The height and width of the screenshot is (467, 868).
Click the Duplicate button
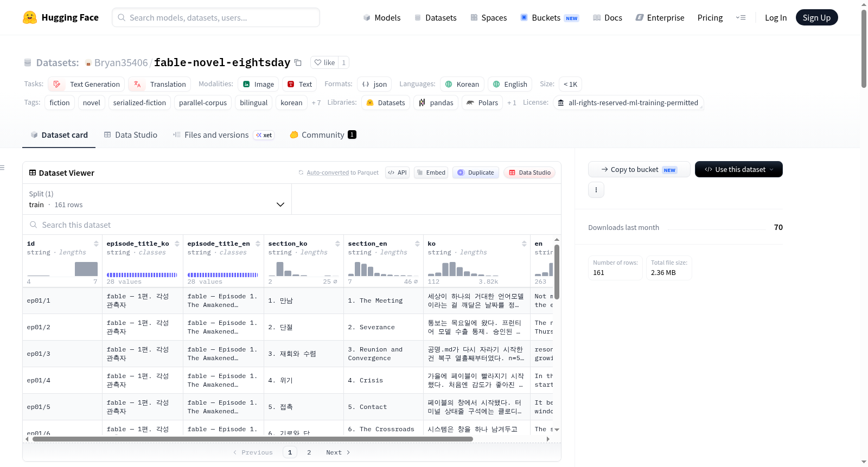pyautogui.click(x=476, y=172)
